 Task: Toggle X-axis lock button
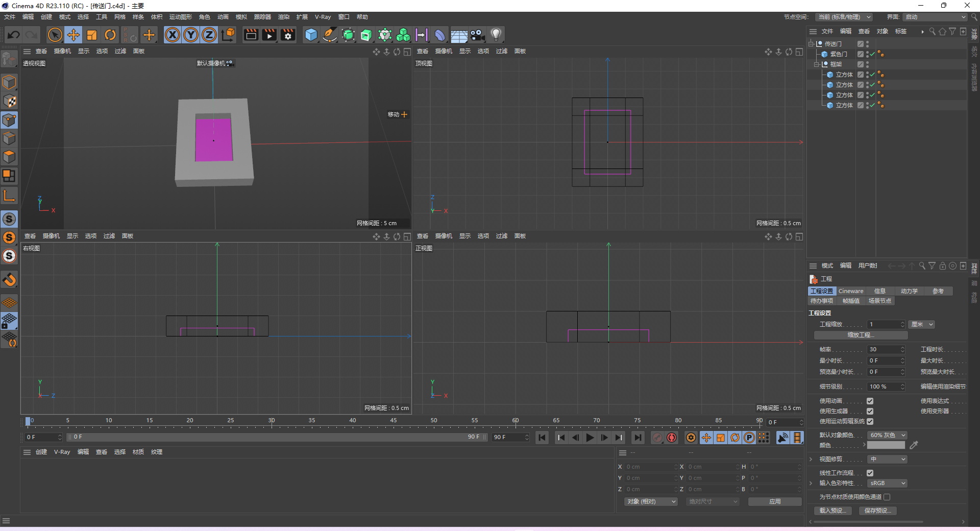click(x=173, y=35)
